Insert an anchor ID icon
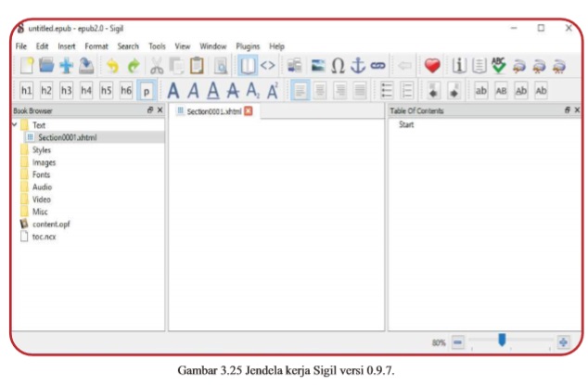This screenshot has height=385, width=588. tap(358, 66)
